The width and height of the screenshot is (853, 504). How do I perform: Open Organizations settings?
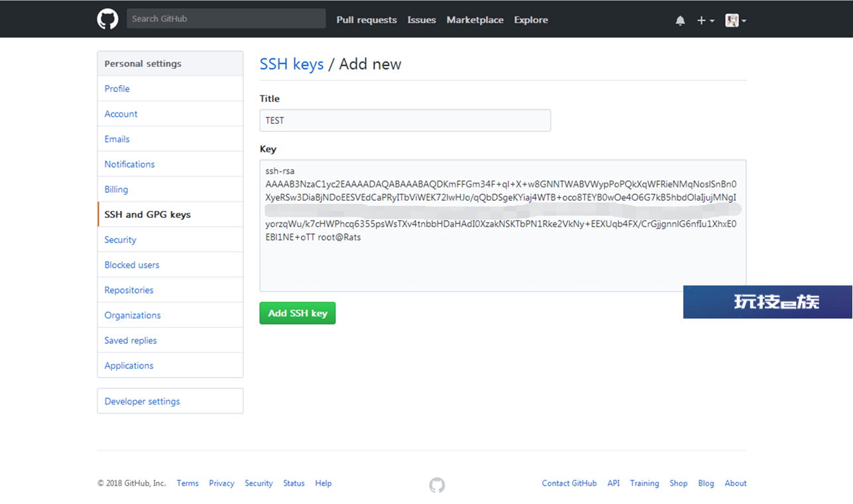tap(170, 315)
